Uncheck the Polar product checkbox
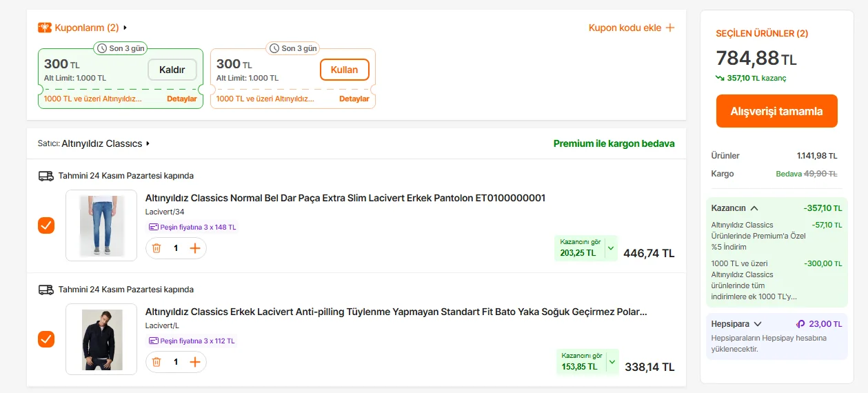The width and height of the screenshot is (868, 393). (46, 339)
